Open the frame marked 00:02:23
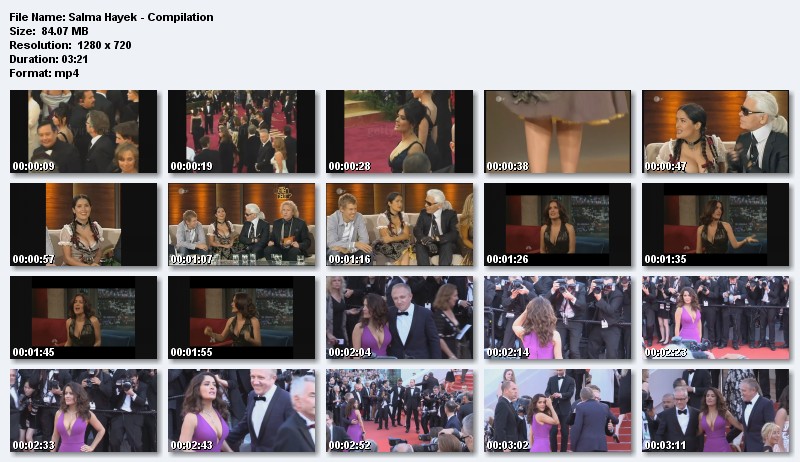Viewport: 800px width, 462px height. 715,317
